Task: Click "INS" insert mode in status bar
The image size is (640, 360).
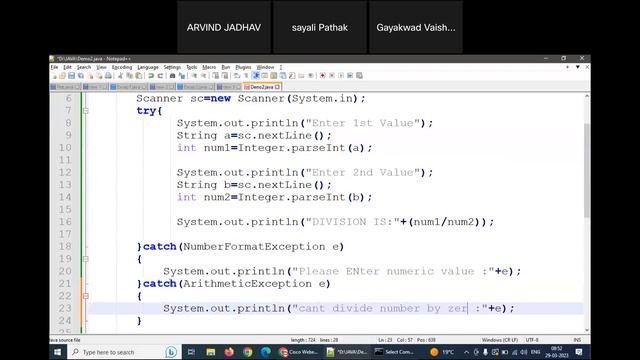Action: [x=577, y=340]
